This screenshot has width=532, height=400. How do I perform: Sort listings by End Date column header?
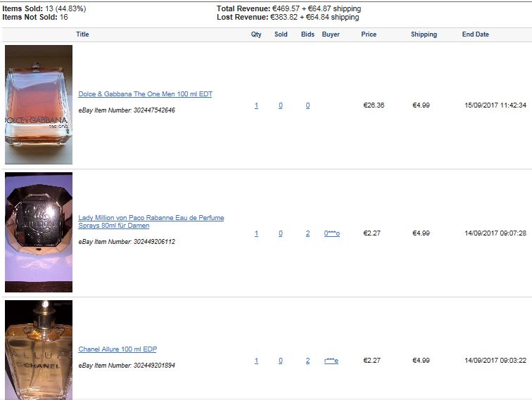(x=475, y=34)
